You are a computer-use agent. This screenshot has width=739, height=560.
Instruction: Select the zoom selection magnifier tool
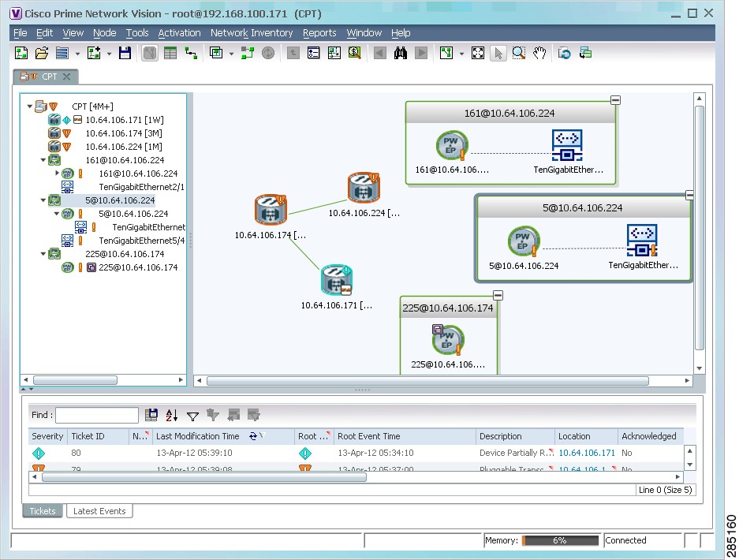[519, 53]
